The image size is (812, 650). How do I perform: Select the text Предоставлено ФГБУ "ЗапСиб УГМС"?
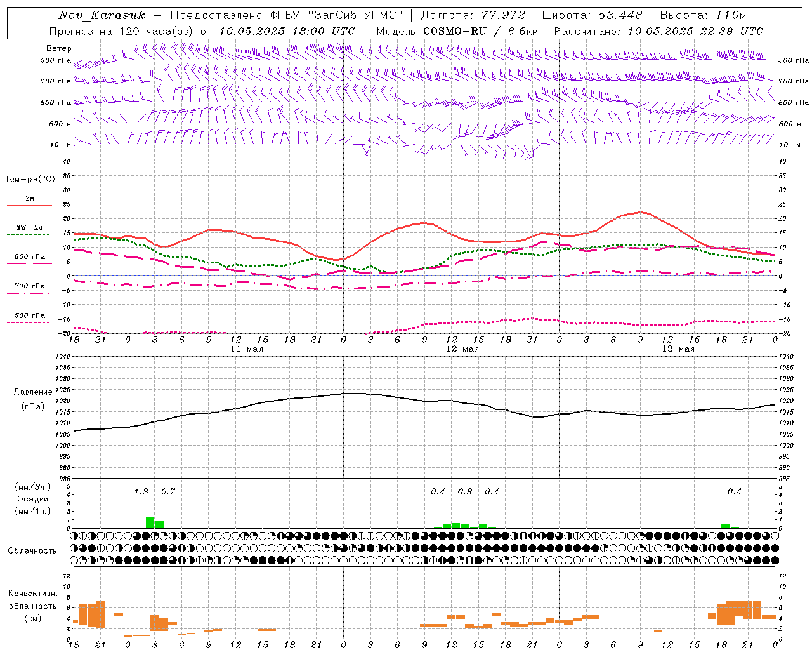click(287, 15)
